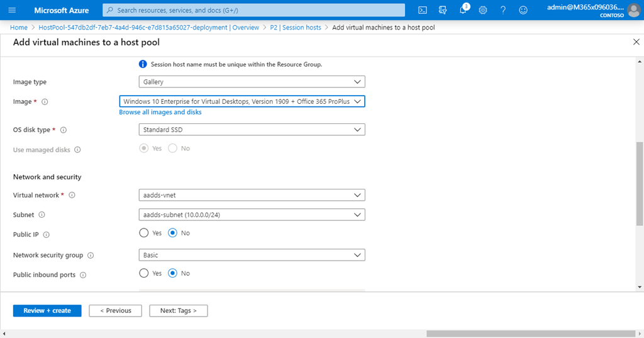
Task: Click Browse all images and disks link
Action: pos(160,112)
